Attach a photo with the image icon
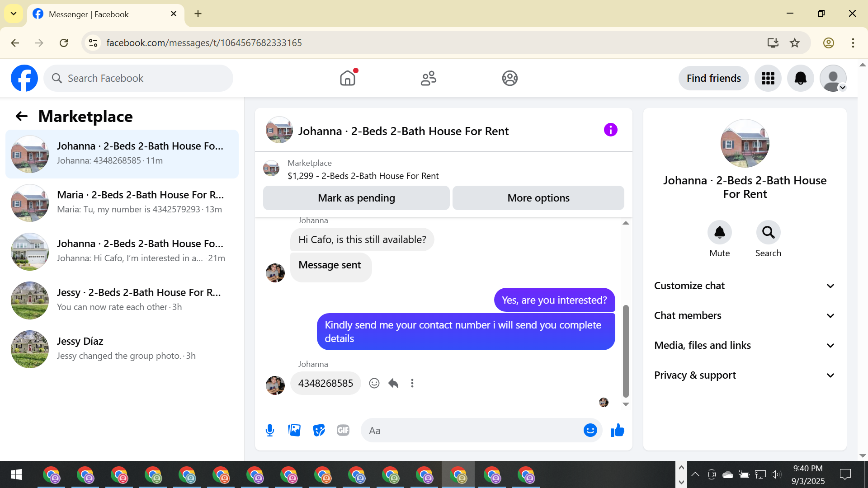 [294, 430]
